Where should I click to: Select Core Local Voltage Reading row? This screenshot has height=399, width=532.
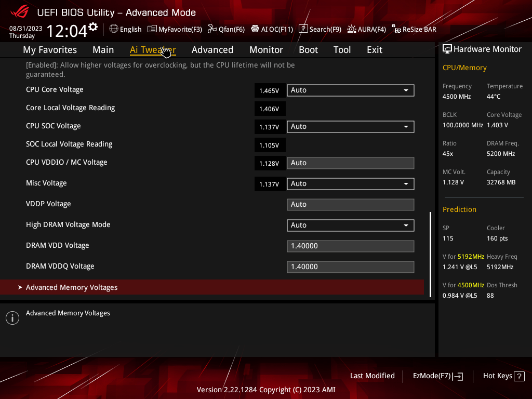[71, 108]
